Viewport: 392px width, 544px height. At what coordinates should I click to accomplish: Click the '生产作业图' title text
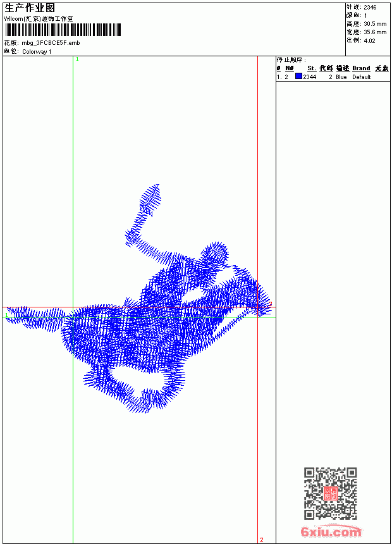30,8
